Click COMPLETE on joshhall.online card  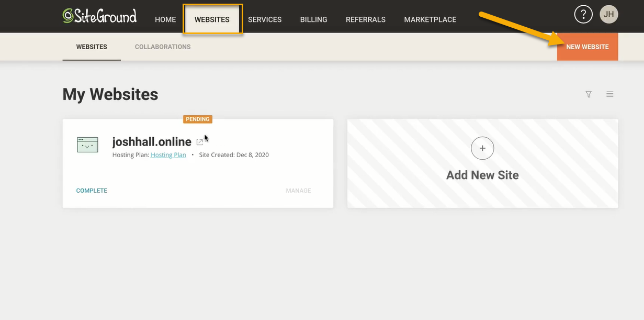[92, 191]
